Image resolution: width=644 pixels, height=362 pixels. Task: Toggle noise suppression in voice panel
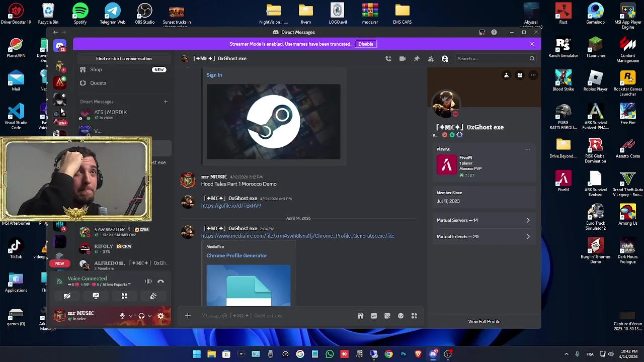pos(148,282)
